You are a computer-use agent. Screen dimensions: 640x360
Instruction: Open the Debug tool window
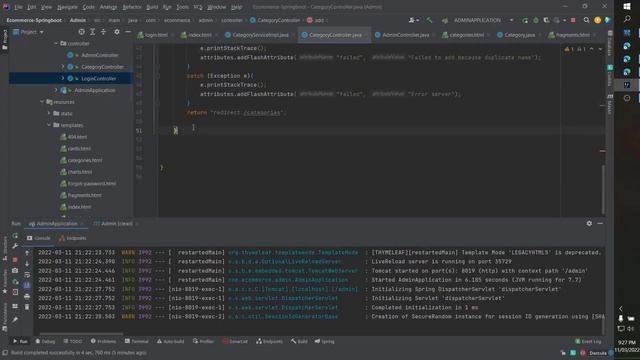click(x=45, y=341)
